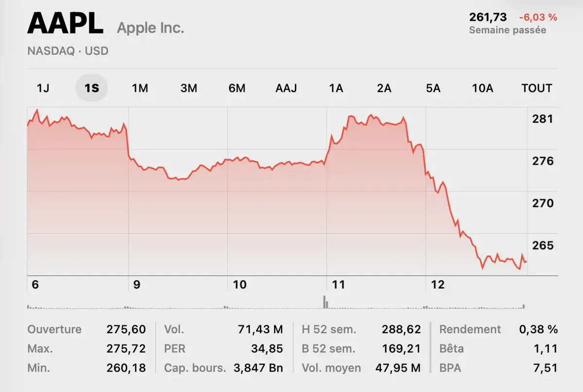
Task: Switch to the 6M chart view
Action: coord(237,88)
